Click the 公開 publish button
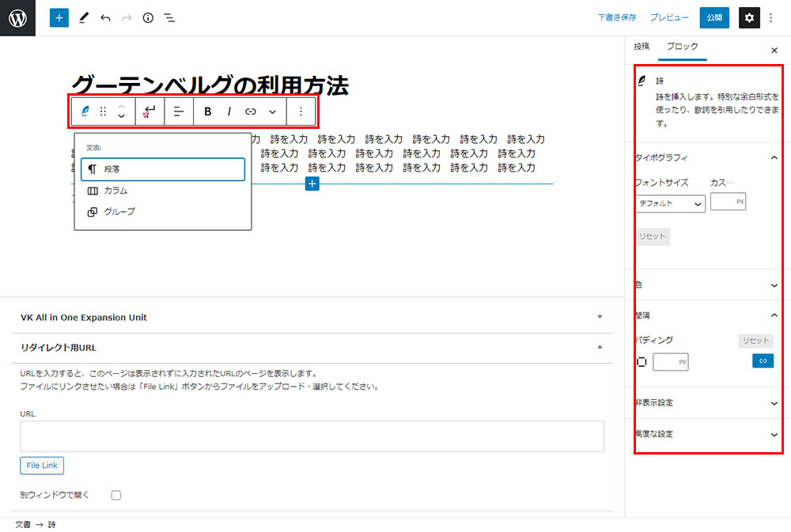Image resolution: width=791 pixels, height=532 pixels. [714, 17]
